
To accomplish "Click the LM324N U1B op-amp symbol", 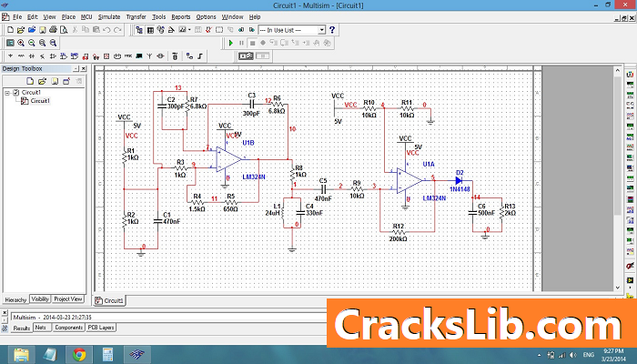I will point(228,159).
